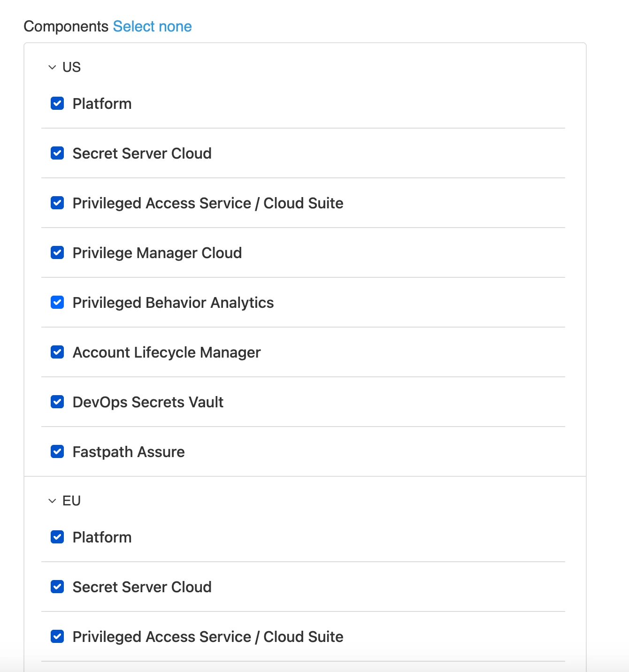Screen dimensions: 629x672
Task: Collapse the EU component group
Action: (52, 501)
